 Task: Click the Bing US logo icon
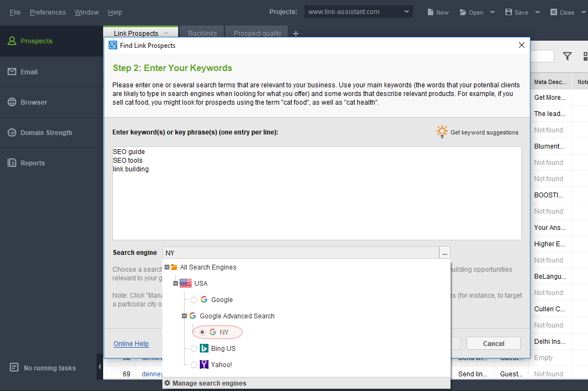pyautogui.click(x=204, y=348)
